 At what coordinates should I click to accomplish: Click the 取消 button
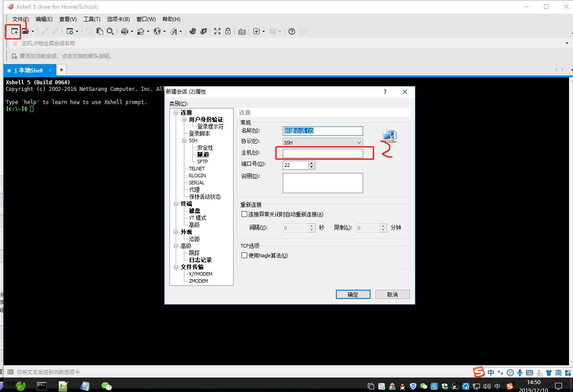(x=393, y=295)
